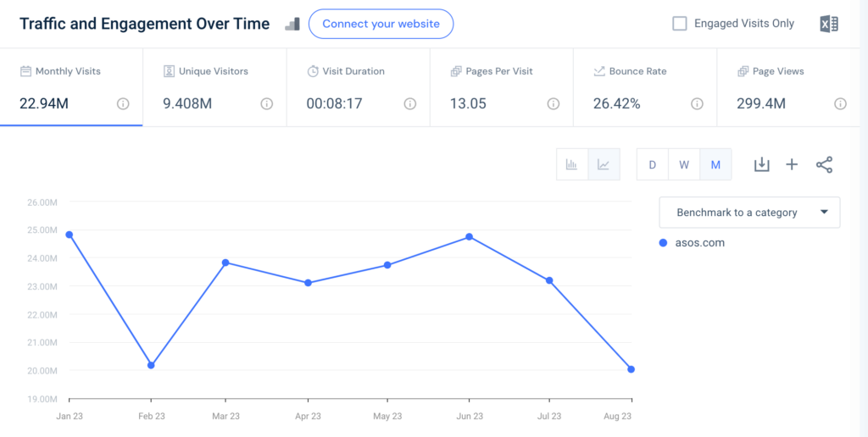
Task: Select monthly granularity M toggle
Action: (715, 164)
